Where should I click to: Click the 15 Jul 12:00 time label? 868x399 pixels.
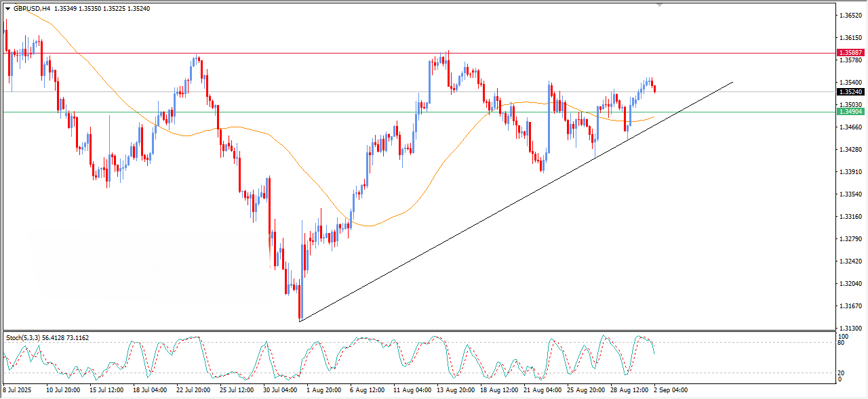tap(106, 390)
